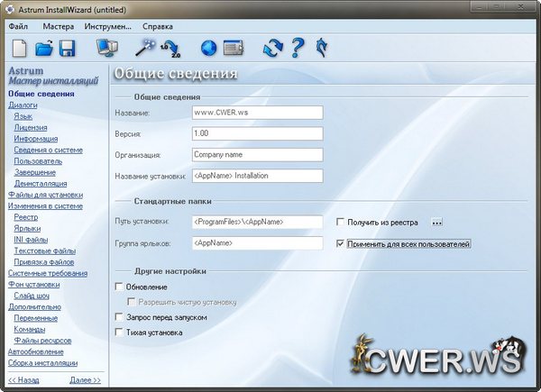Click the circular blue arrows refresh icon
Viewport: 541px width, 392px height.
[273, 48]
